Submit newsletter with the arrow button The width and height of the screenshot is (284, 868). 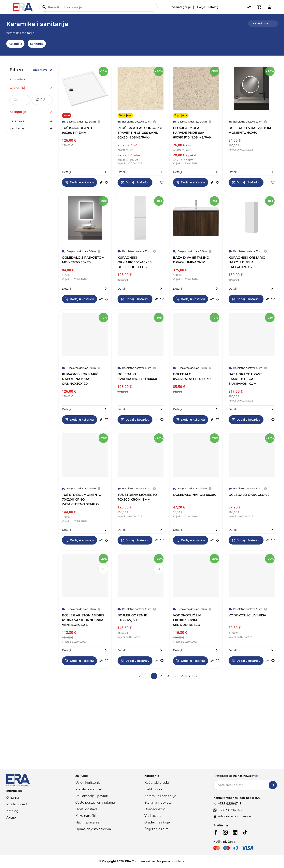pos(273,785)
